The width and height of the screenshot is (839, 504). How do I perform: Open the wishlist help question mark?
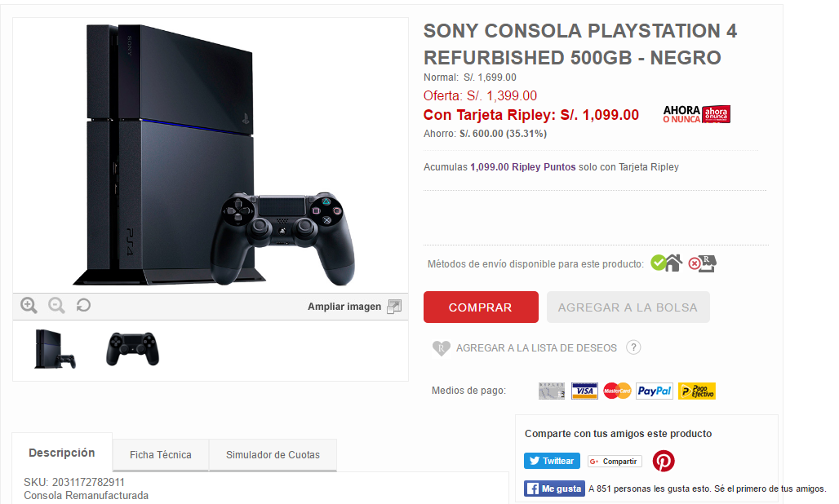[x=633, y=347]
